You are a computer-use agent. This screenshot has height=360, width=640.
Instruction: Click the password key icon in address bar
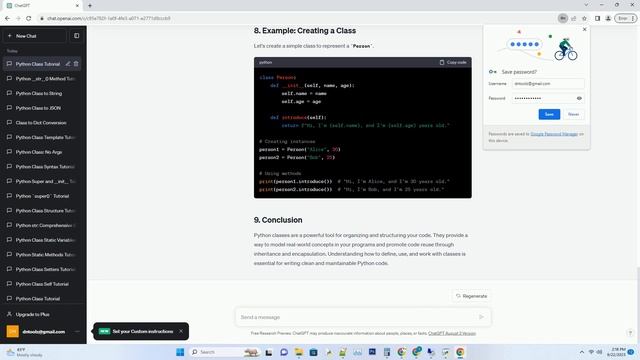(x=563, y=18)
